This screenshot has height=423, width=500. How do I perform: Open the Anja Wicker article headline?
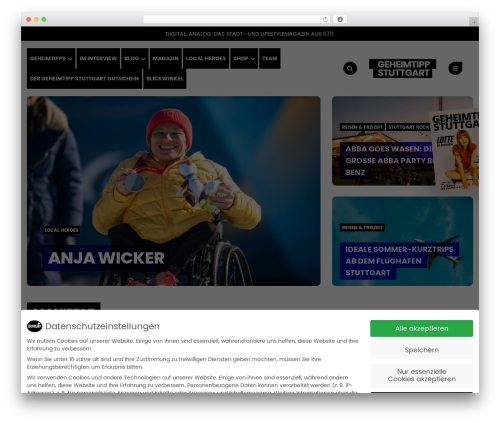(x=106, y=258)
